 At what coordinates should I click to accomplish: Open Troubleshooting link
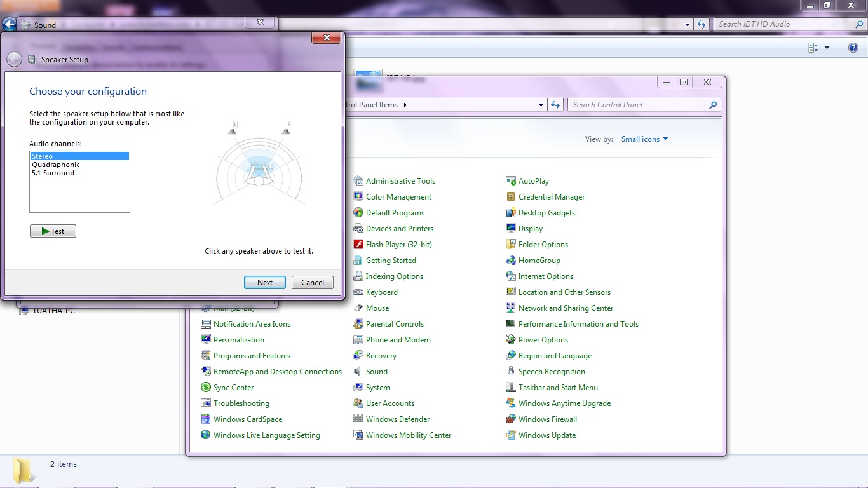pos(241,403)
